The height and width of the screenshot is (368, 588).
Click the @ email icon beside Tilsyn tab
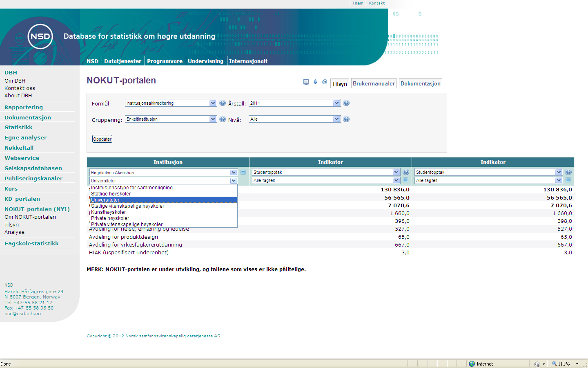[325, 82]
